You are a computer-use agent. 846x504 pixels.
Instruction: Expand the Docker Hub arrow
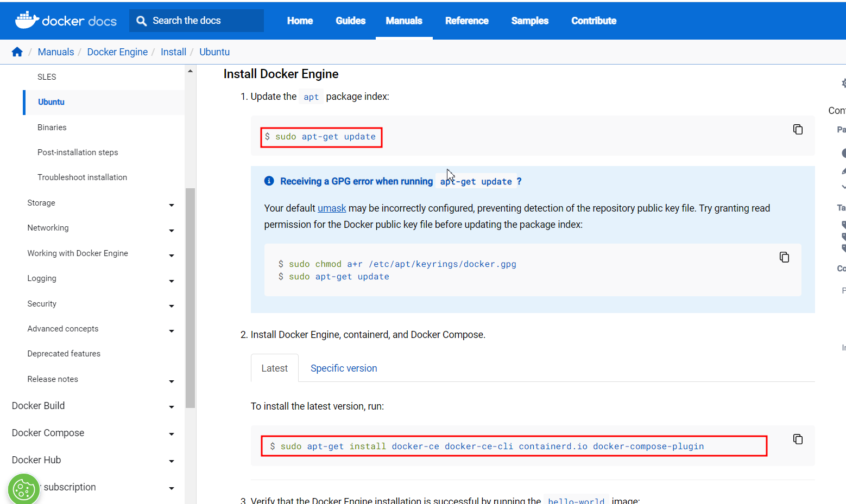tap(172, 461)
